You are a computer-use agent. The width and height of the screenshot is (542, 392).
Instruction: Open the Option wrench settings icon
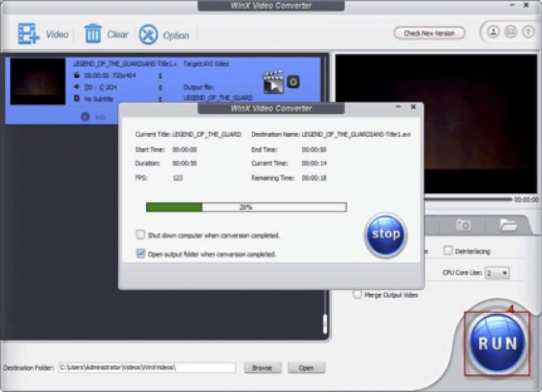(x=149, y=35)
